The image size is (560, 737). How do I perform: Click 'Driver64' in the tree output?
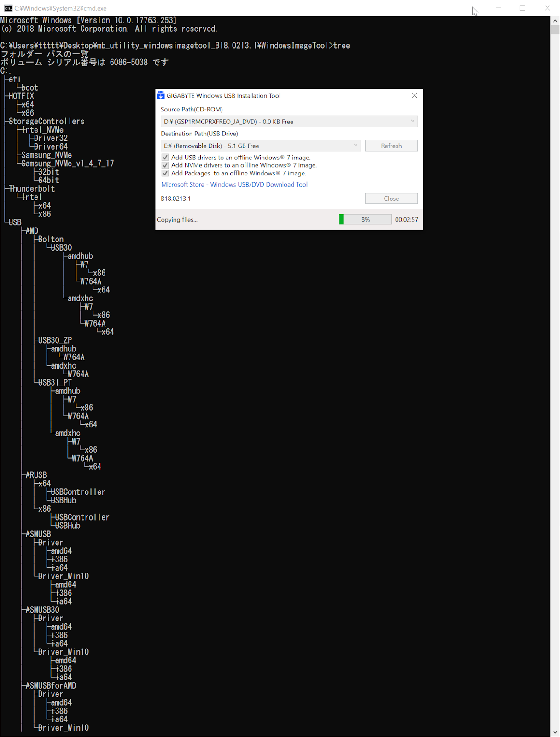coord(51,147)
